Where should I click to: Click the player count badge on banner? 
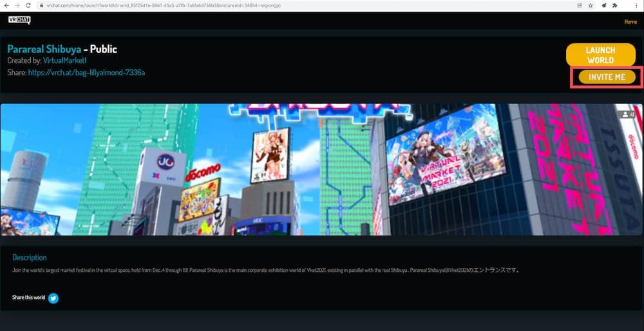pos(628,115)
